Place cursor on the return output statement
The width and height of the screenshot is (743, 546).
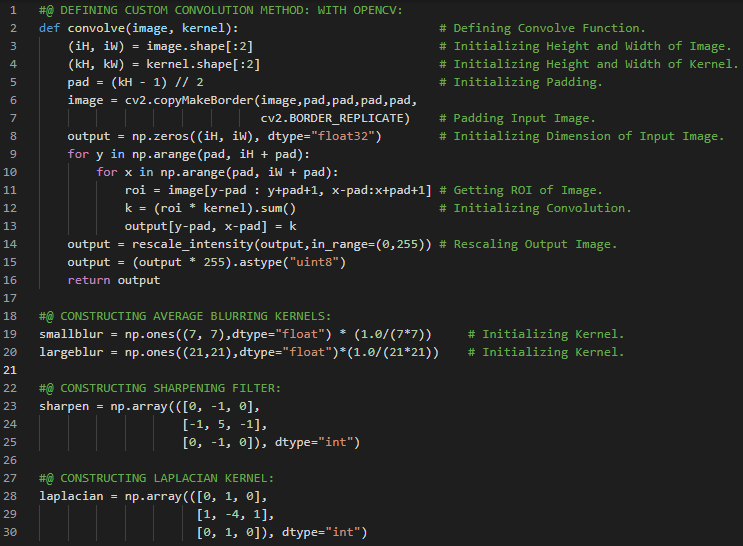pyautogui.click(x=113, y=280)
